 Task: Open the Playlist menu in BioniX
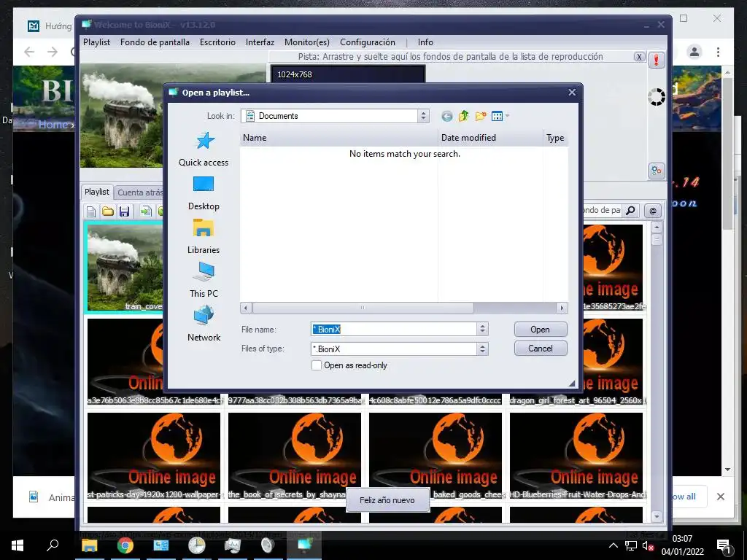[97, 42]
